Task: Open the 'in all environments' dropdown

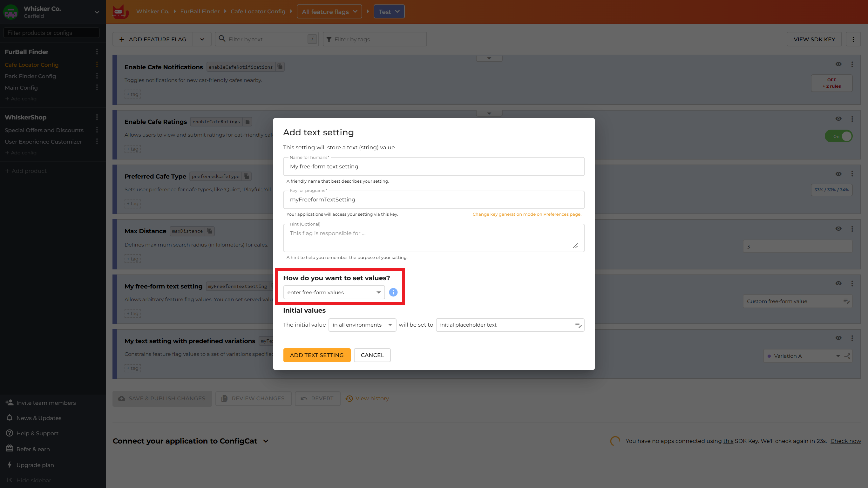Action: coord(362,325)
